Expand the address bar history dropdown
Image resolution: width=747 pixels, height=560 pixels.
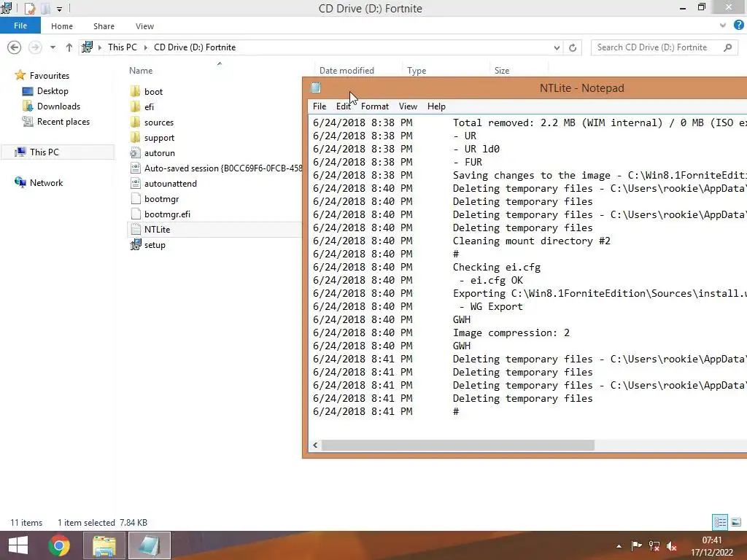(x=557, y=47)
